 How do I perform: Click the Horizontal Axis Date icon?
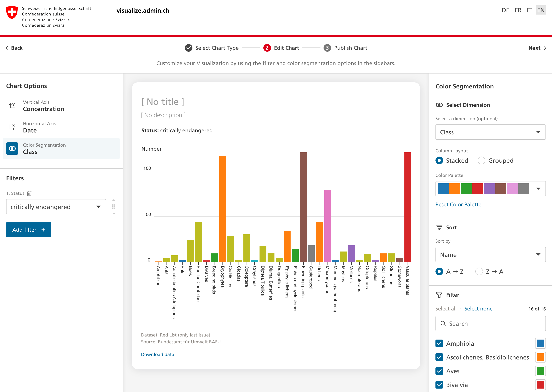click(12, 127)
